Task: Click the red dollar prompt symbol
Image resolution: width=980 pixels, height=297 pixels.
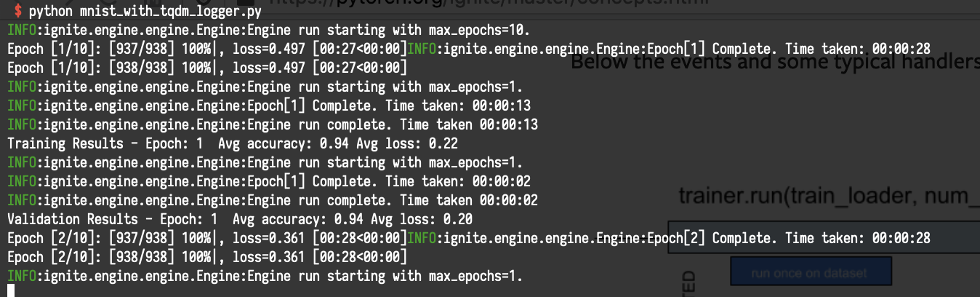Action: tap(17, 12)
